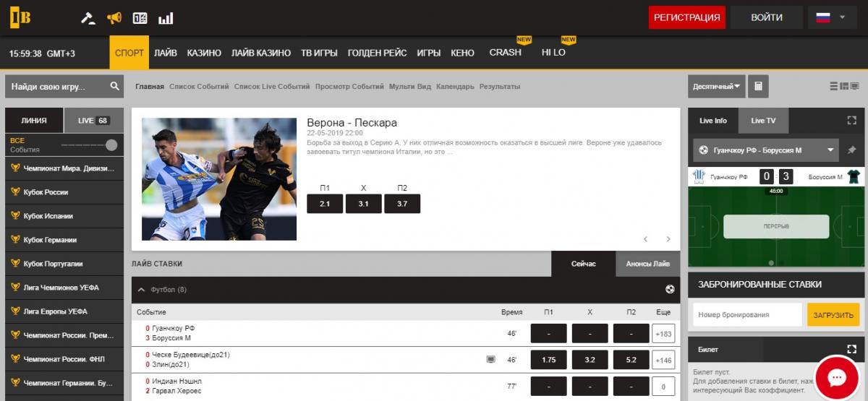Open Список Событий link
This screenshot has height=401, width=868.
click(199, 87)
